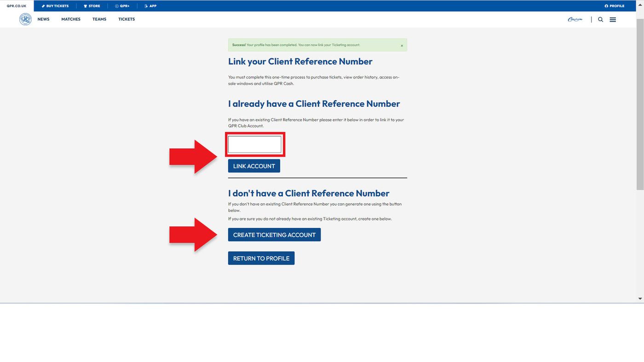Click Buy Tickets in top bar
The width and height of the screenshot is (644, 362).
point(55,6)
